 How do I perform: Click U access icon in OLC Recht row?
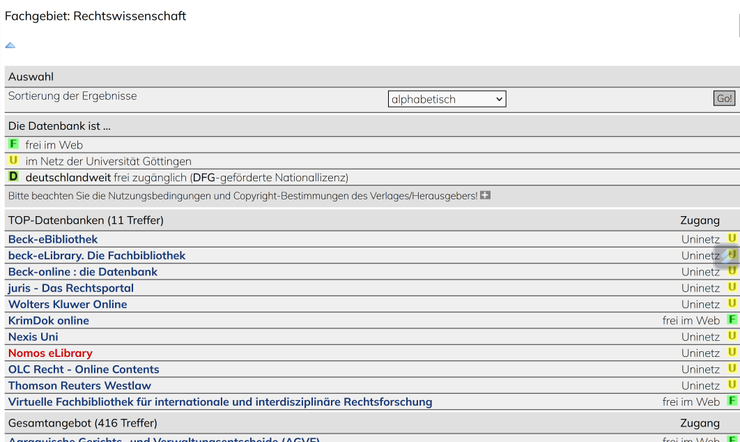732,368
